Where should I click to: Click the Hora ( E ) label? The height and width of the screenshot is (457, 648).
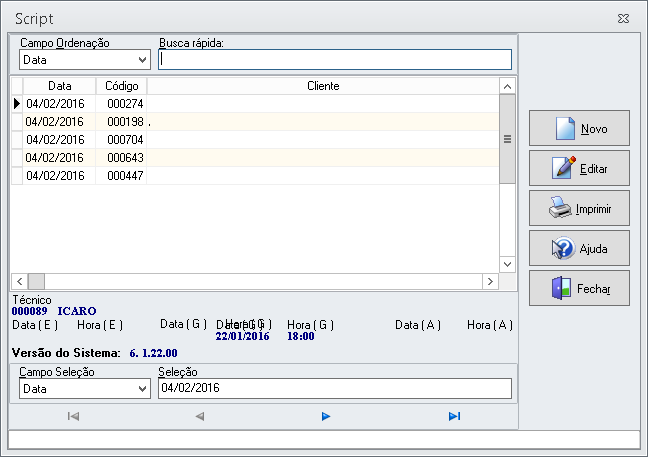[x=100, y=325]
